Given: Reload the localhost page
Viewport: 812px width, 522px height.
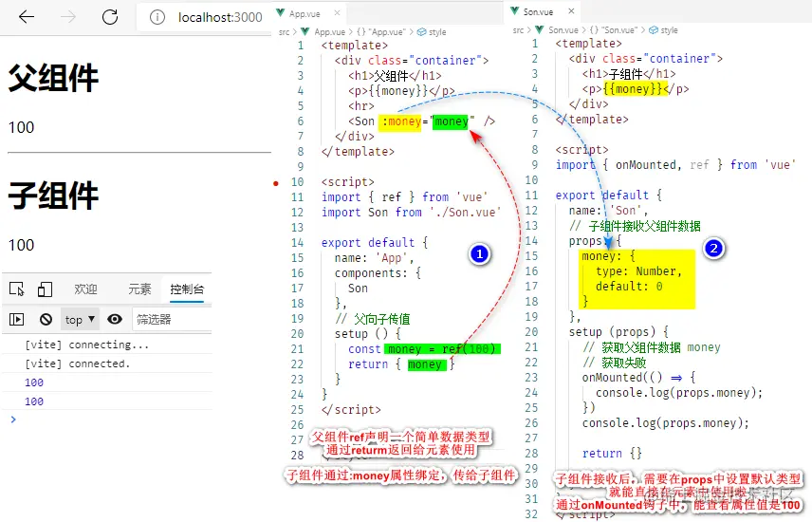Looking at the screenshot, I should [110, 17].
